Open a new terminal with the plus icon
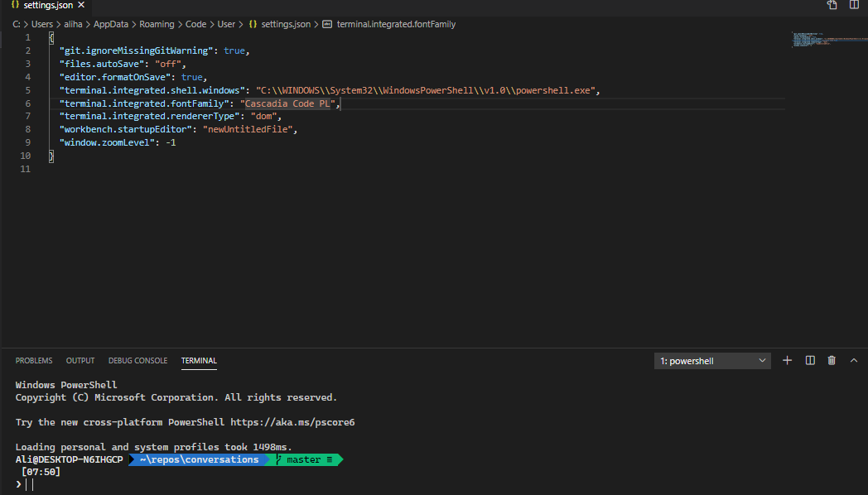This screenshot has height=495, width=868. (x=787, y=360)
